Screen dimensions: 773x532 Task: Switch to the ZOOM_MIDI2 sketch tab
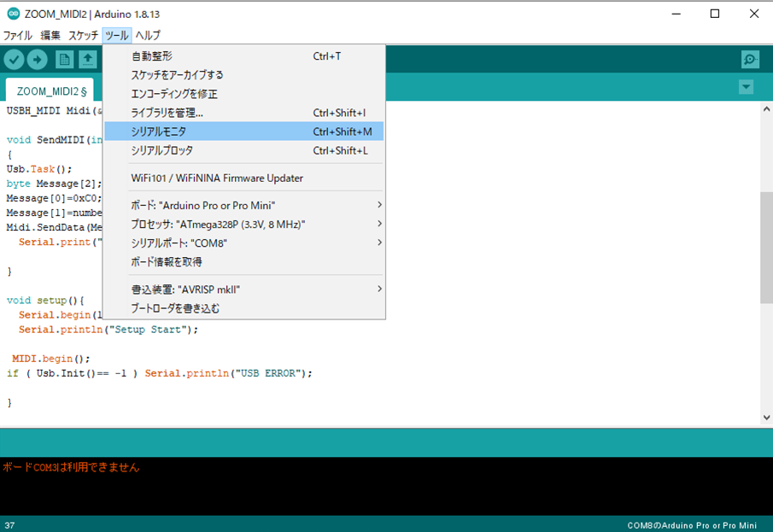coord(50,91)
